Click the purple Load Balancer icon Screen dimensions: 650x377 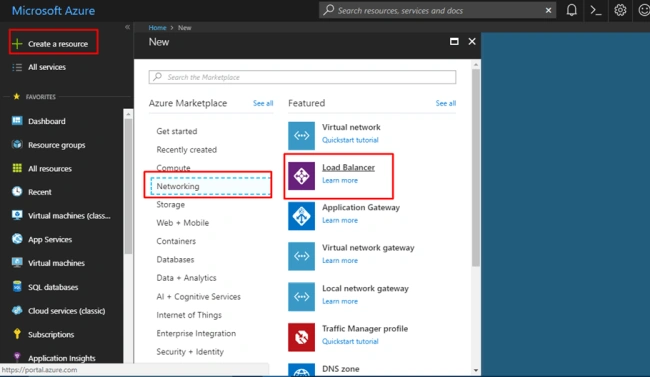click(x=301, y=176)
